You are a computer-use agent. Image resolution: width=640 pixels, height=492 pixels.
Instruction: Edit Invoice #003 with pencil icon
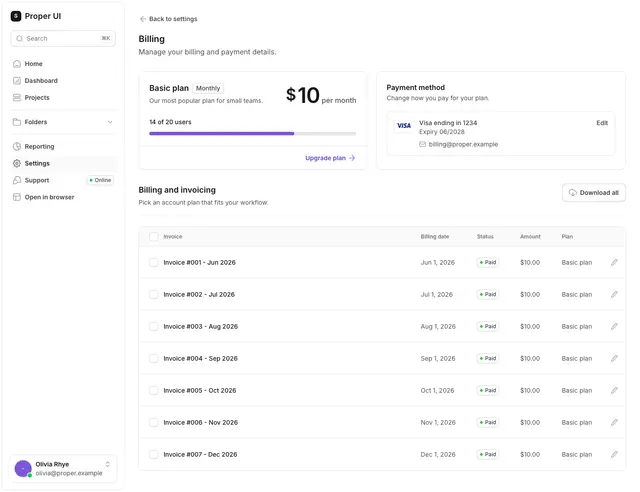(x=614, y=326)
